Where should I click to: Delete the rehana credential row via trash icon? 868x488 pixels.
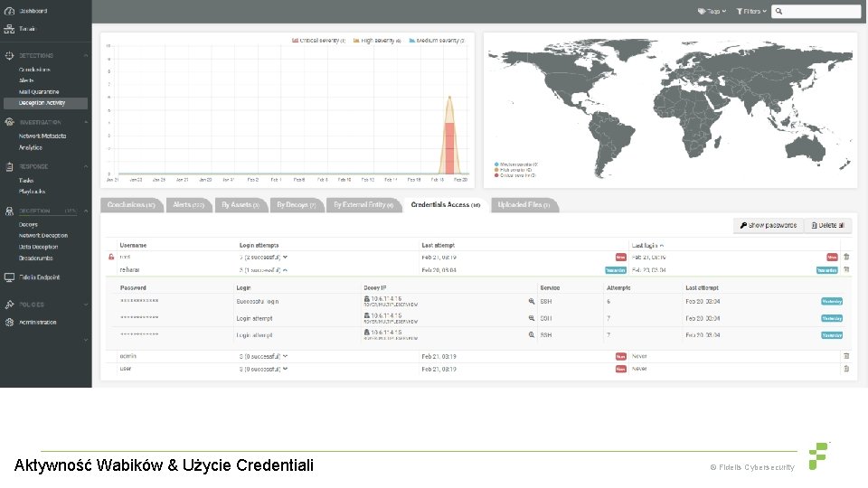click(x=846, y=269)
